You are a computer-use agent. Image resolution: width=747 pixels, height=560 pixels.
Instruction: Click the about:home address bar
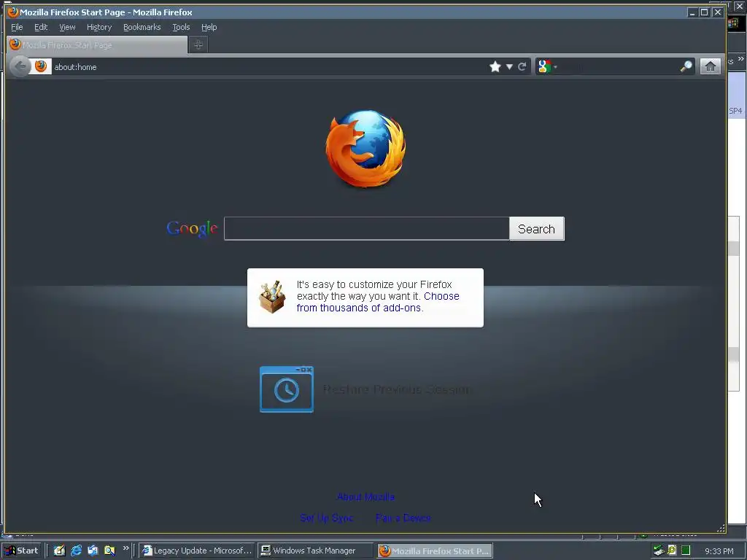269,66
